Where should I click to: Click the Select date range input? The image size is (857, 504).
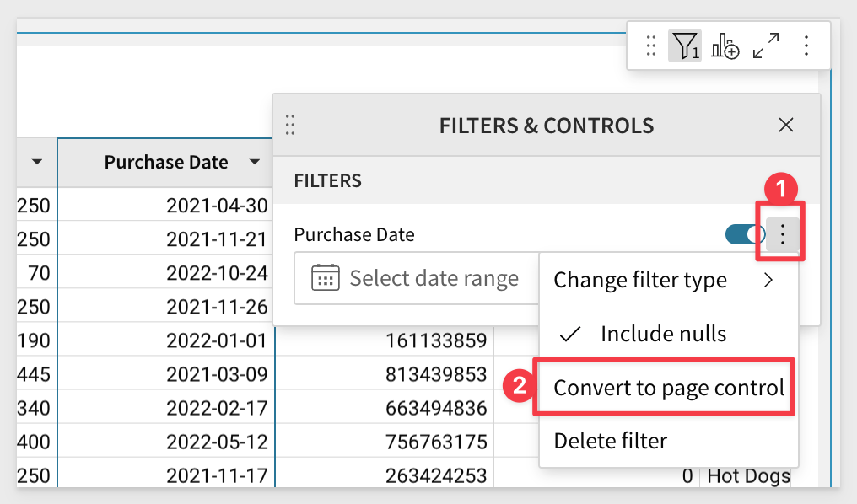pos(433,278)
